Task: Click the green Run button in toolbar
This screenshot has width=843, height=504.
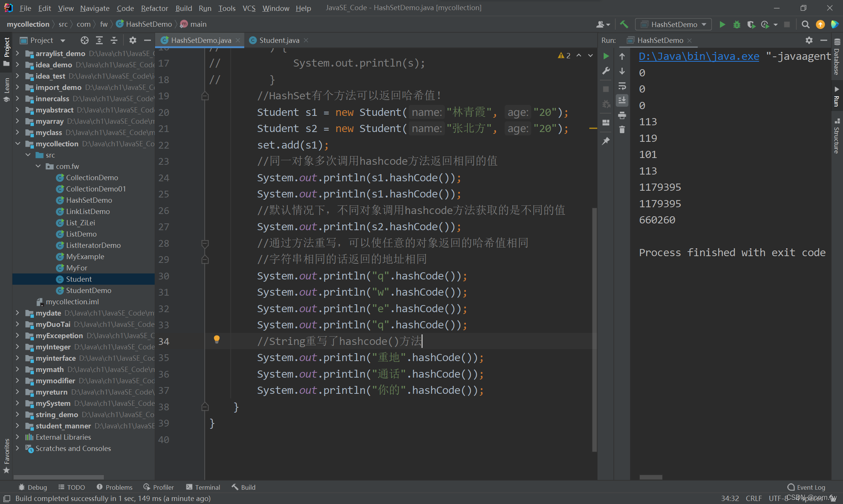Action: coord(722,24)
